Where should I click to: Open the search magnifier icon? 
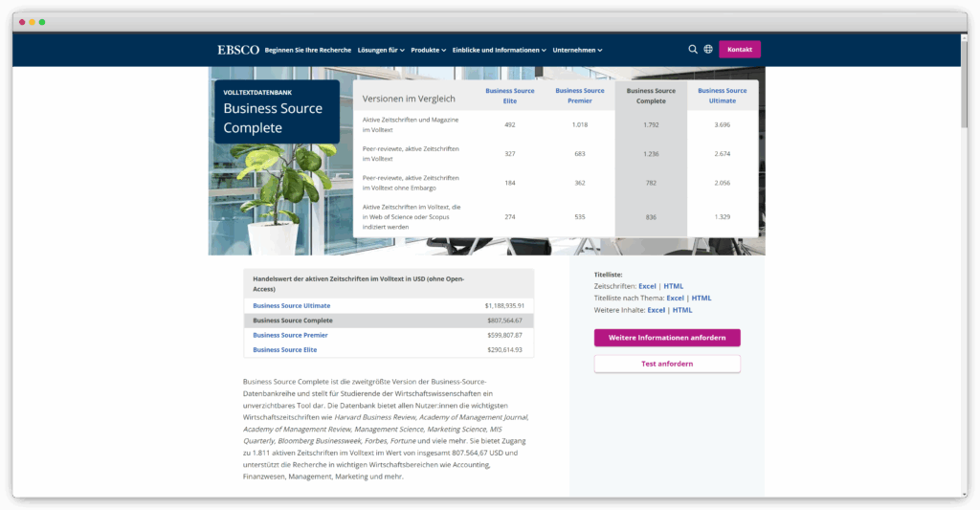(x=693, y=50)
